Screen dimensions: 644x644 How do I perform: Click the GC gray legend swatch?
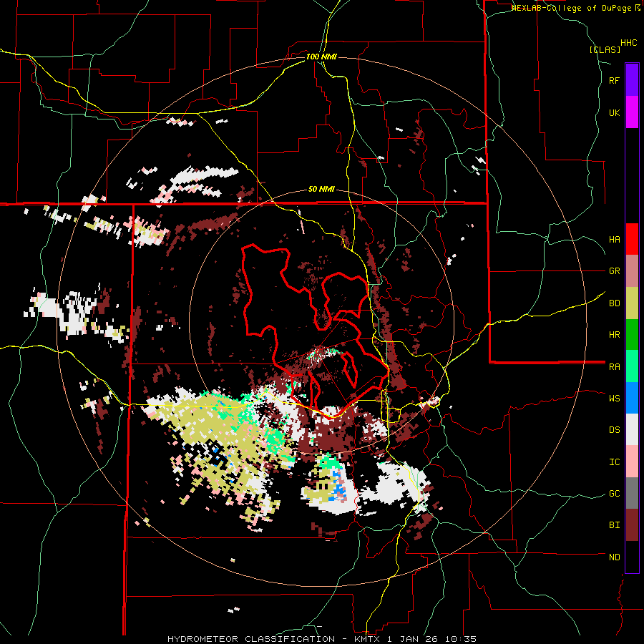[x=632, y=493]
